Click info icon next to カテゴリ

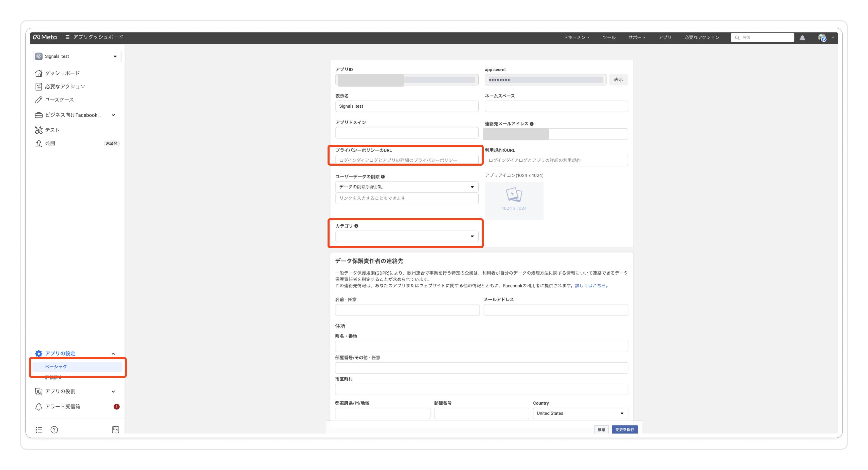[x=356, y=226]
